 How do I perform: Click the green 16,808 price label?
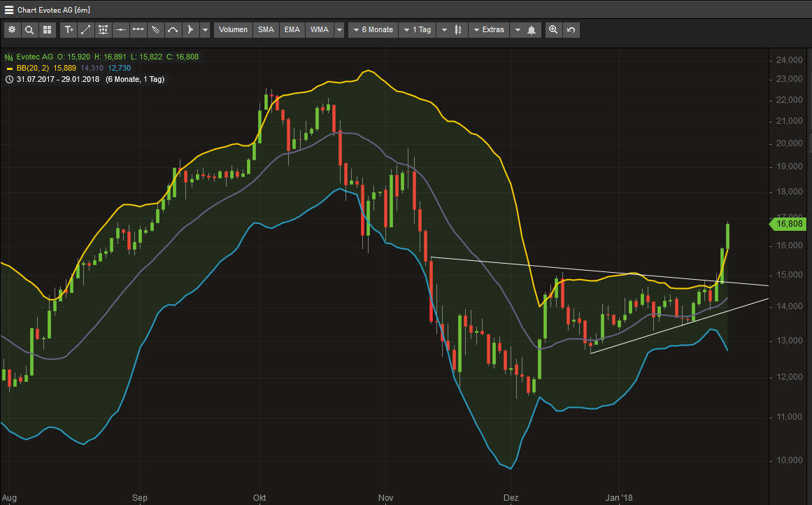[788, 224]
